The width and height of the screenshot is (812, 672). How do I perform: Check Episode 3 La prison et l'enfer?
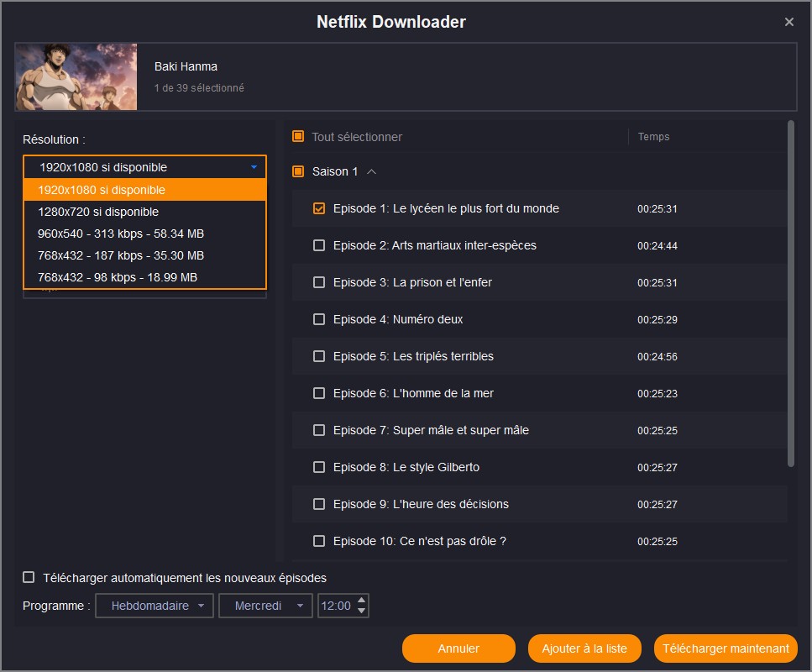coord(319,282)
